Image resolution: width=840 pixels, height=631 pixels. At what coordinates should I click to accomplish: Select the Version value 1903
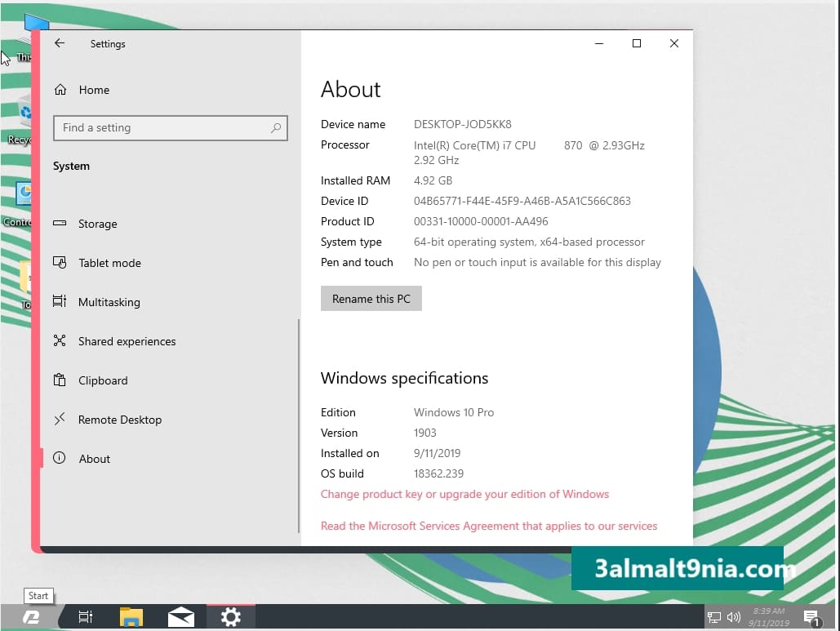point(424,433)
